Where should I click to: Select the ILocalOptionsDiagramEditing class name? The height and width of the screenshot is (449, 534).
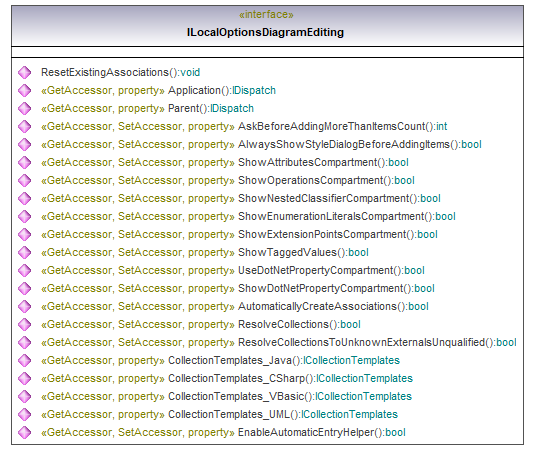pos(265,32)
